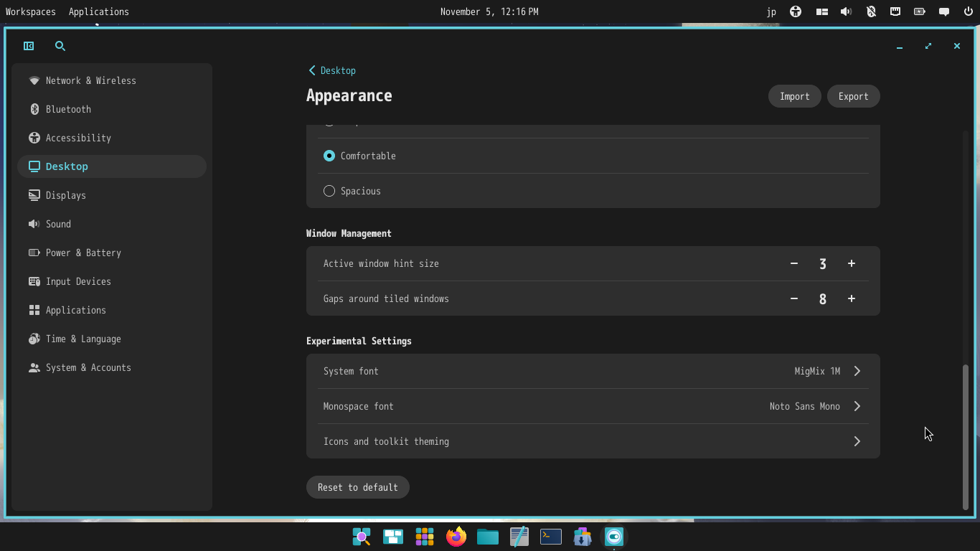The width and height of the screenshot is (980, 551).
Task: Open the tiling options panel icon
Action: coord(822,11)
